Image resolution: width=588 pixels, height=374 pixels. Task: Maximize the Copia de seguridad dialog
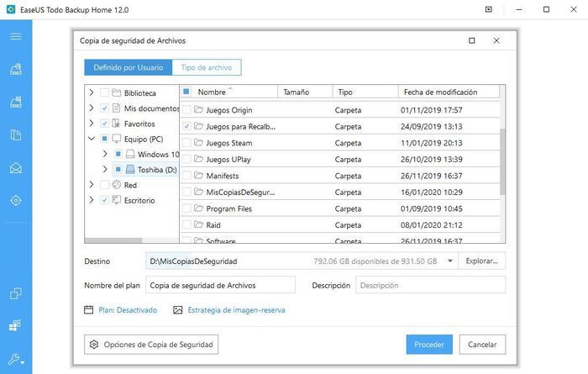(x=472, y=40)
